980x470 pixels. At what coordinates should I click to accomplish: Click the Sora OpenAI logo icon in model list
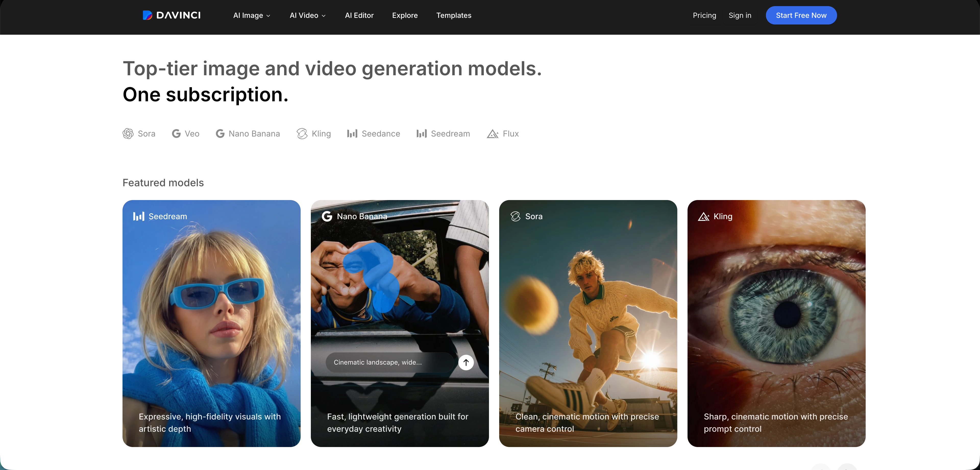tap(128, 134)
